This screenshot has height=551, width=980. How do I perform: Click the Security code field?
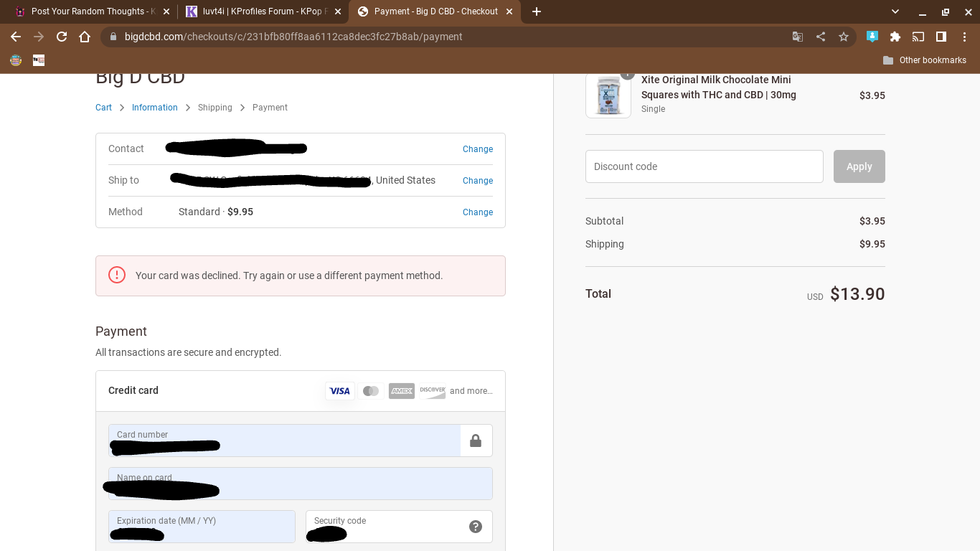point(399,527)
